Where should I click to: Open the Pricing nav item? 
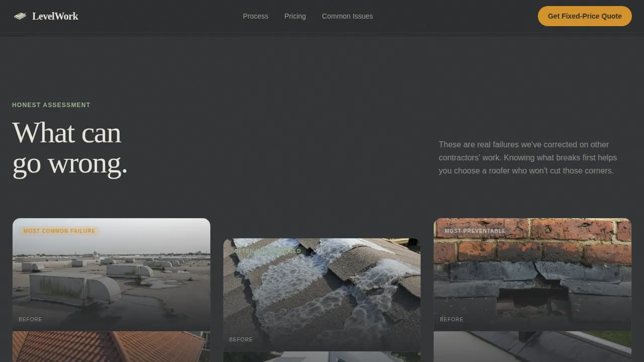click(x=295, y=16)
